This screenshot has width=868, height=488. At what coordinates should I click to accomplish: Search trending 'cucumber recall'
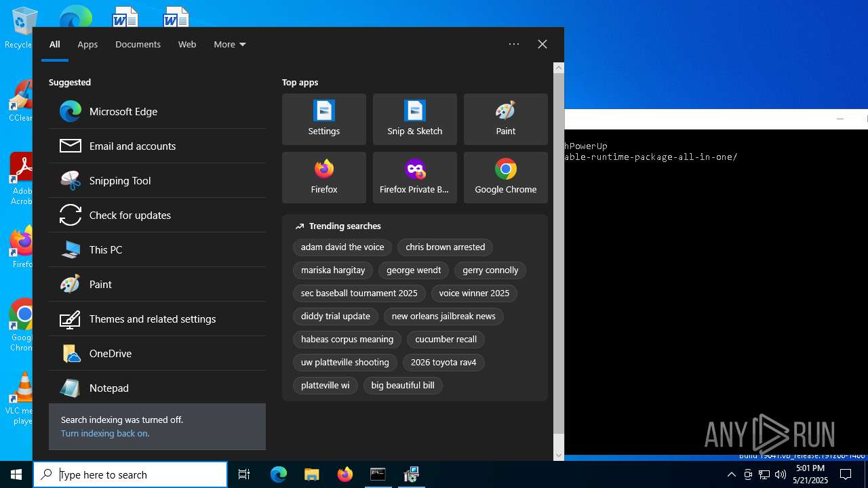446,340
